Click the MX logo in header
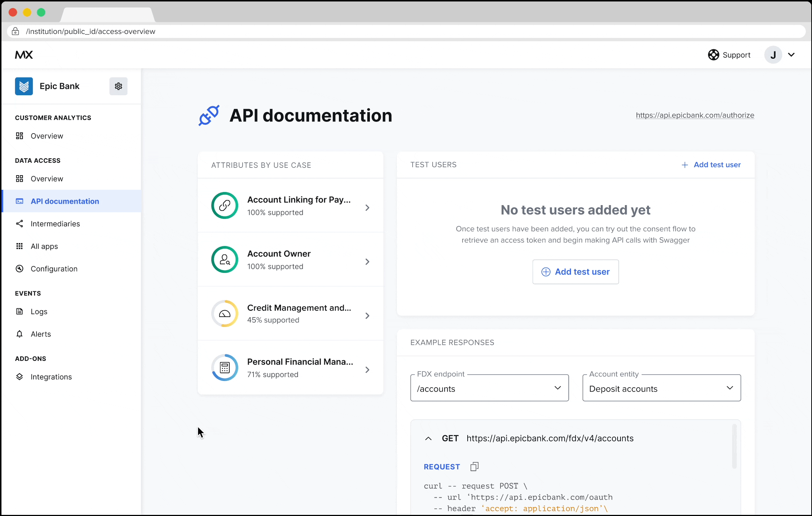The height and width of the screenshot is (516, 812). tap(24, 55)
